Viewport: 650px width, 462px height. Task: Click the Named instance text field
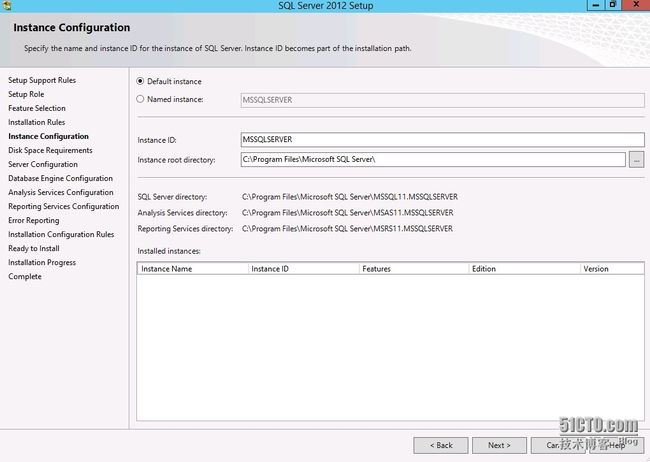click(442, 100)
